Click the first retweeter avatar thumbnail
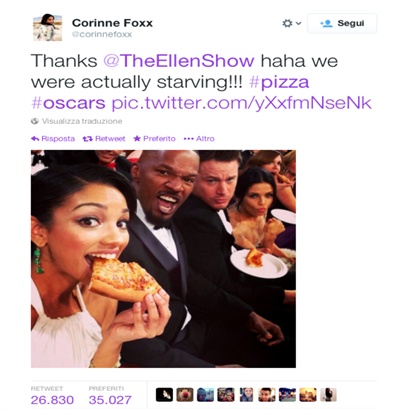 tap(164, 395)
